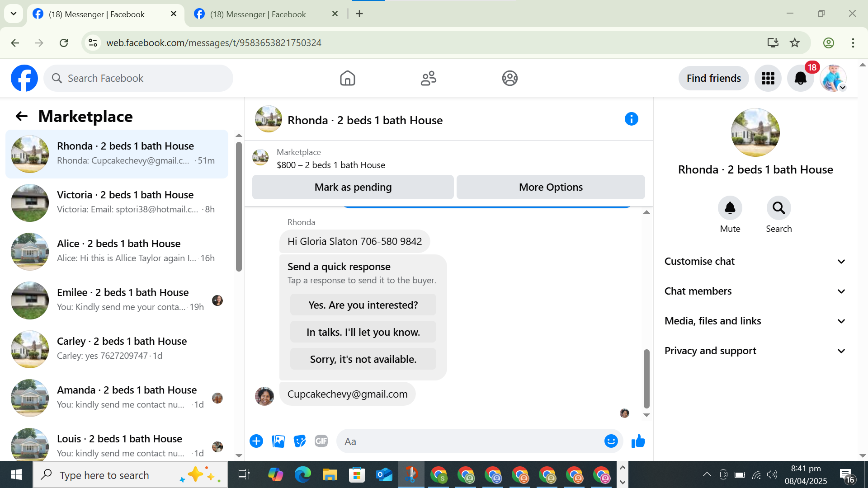Click the Mark as pending button
Screen dimensions: 868x488
click(353, 187)
